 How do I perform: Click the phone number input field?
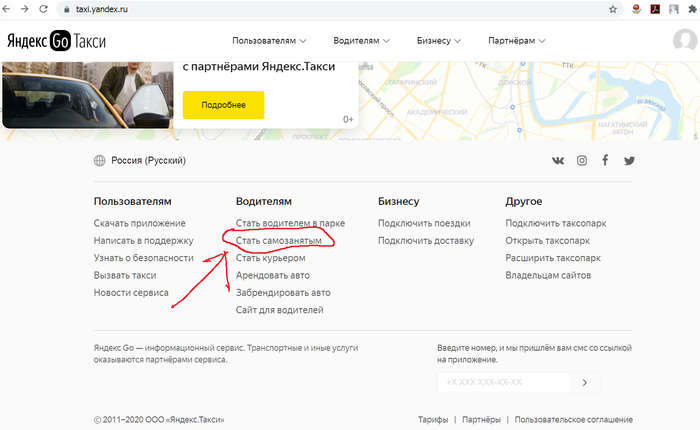click(503, 382)
